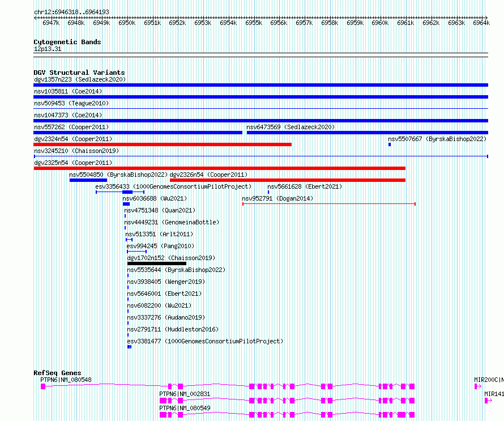The image size is (504, 421).
Task: Open the nsv5535644 (ByrskaBishop2022) label
Action: point(176,270)
